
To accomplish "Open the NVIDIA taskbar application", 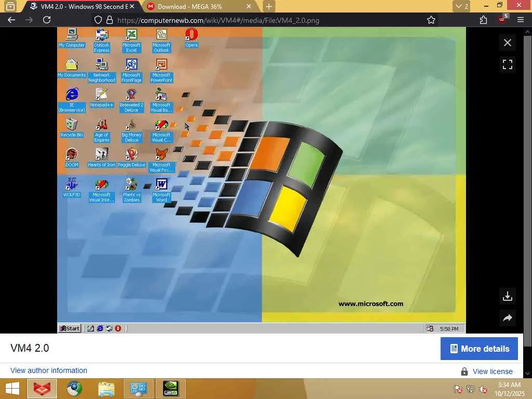I will pyautogui.click(x=170, y=389).
